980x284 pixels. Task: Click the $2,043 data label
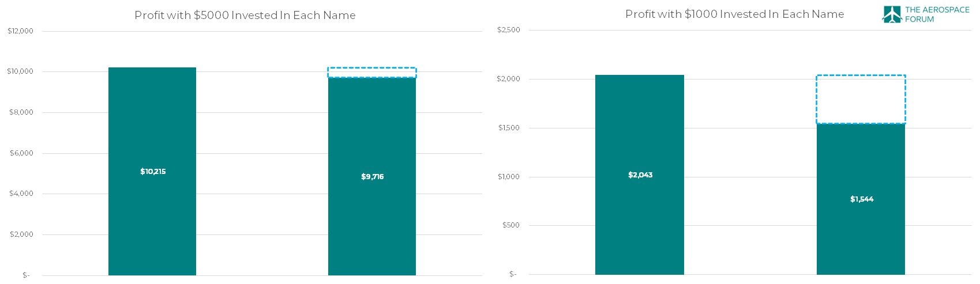pyautogui.click(x=640, y=175)
